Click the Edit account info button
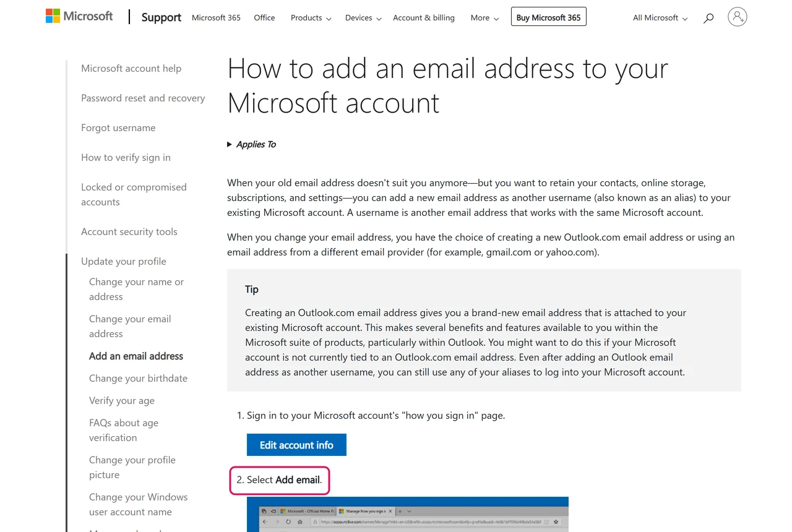This screenshot has width=792, height=532. [x=296, y=445]
